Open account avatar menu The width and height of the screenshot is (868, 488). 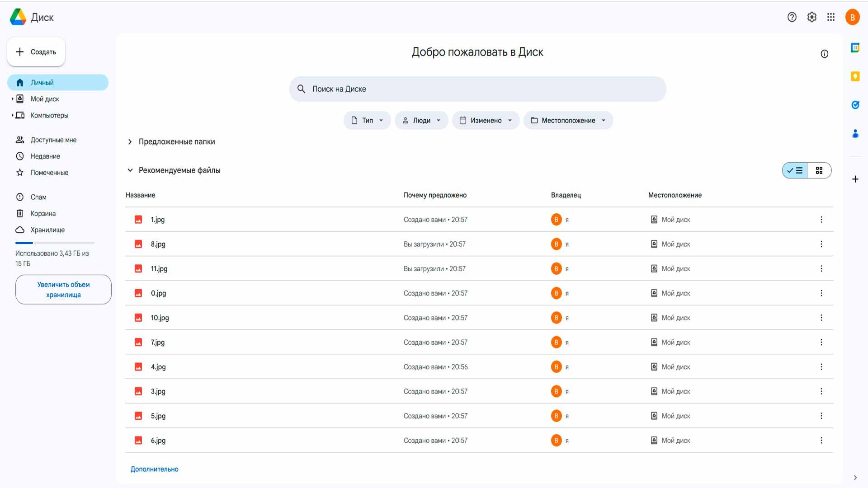click(853, 17)
